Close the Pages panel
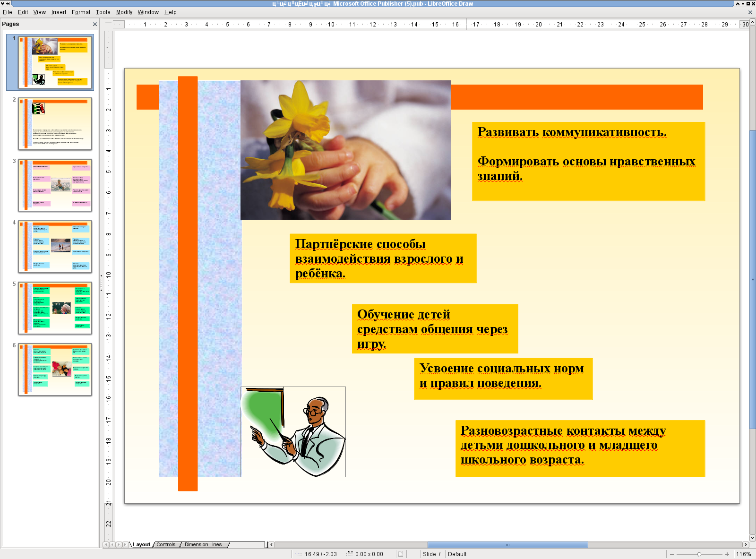Image resolution: width=756 pixels, height=559 pixels. pyautogui.click(x=95, y=24)
